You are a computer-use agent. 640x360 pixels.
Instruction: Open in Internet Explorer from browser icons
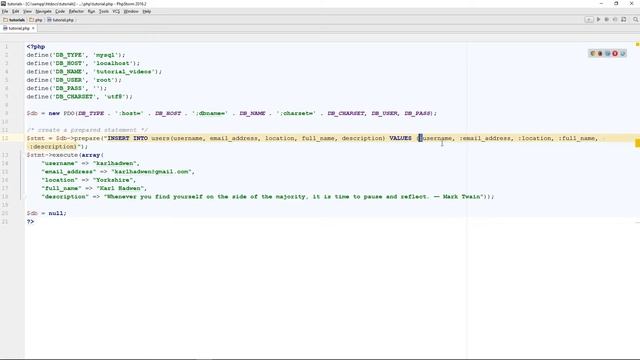pyautogui.click(x=623, y=53)
